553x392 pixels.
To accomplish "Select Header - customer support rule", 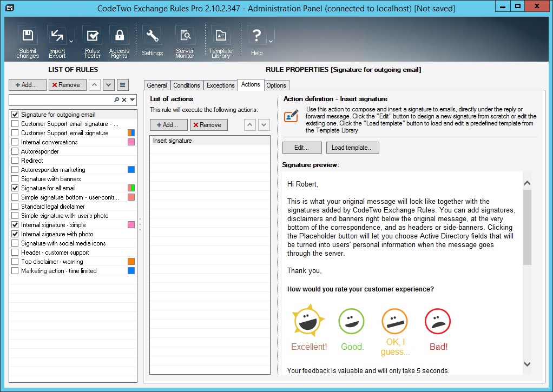I will (x=73, y=253).
